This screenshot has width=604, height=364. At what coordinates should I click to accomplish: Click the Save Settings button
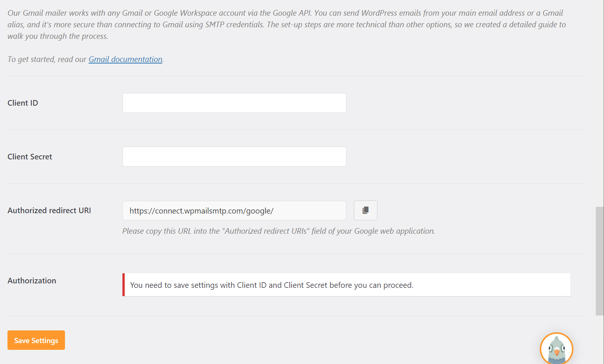tap(36, 340)
